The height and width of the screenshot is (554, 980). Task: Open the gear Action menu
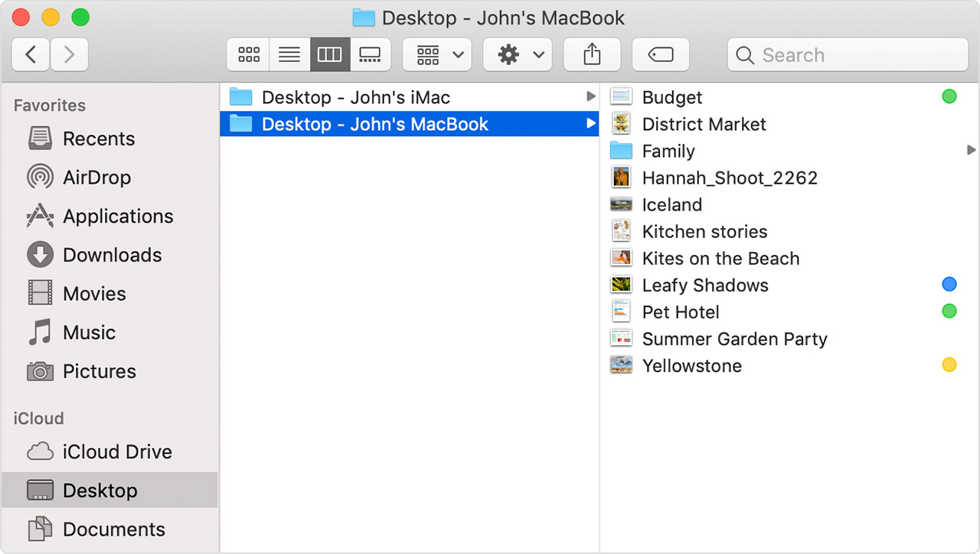[x=518, y=54]
